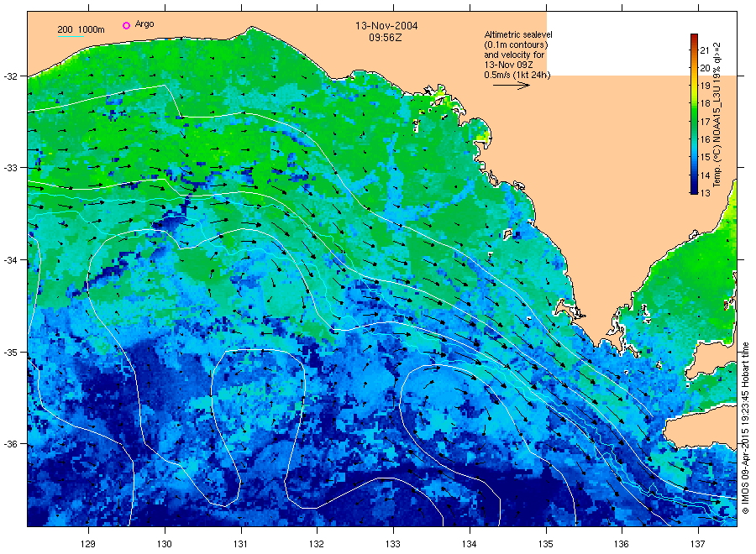Click the magenta Argo circle marker
The width and height of the screenshot is (756, 554).
[x=126, y=25]
